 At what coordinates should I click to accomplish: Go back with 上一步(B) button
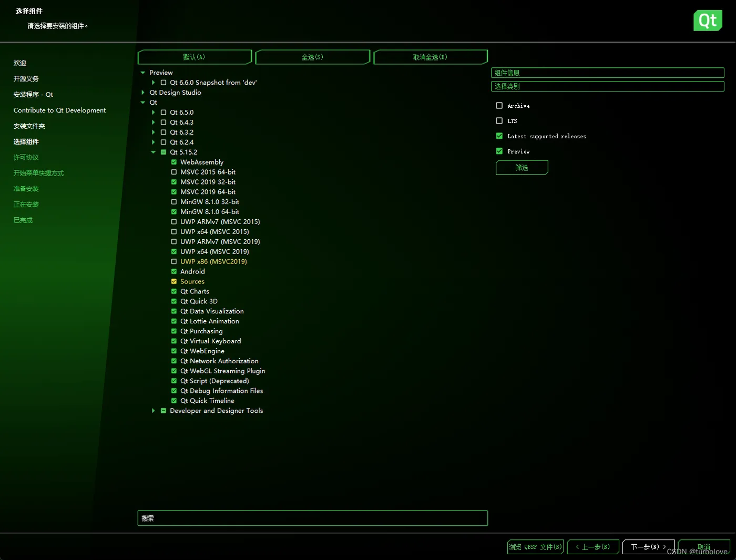tap(593, 547)
